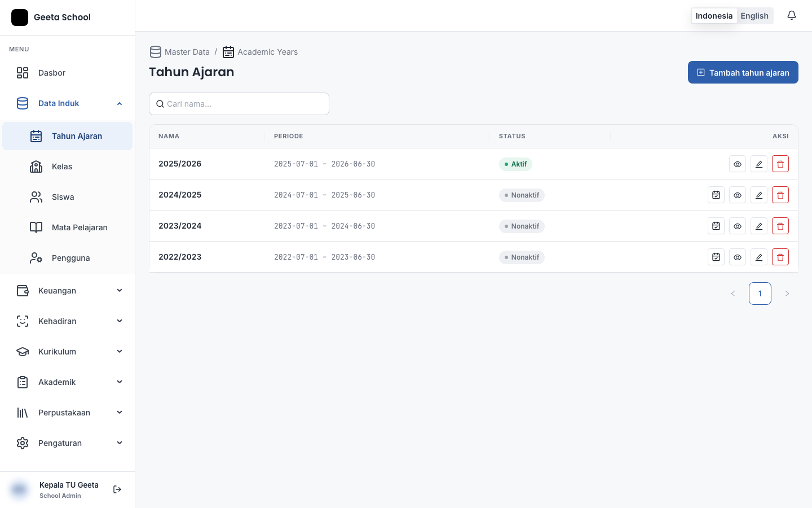
Task: Activate 2024/2025 via calendar-check icon
Action: pyautogui.click(x=716, y=195)
